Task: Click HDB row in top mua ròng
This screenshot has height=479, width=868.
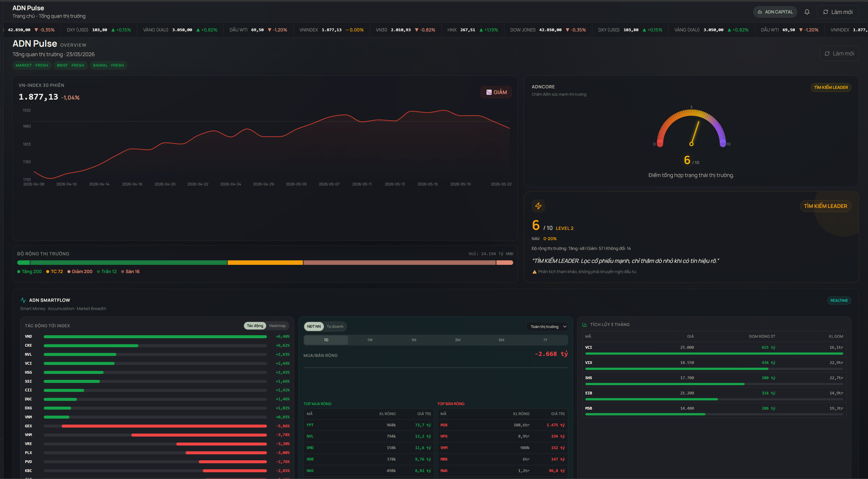Action: 369,459
